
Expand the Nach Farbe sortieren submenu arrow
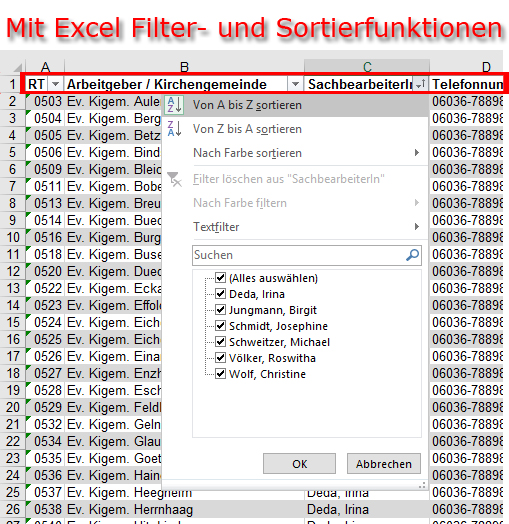[x=417, y=153]
